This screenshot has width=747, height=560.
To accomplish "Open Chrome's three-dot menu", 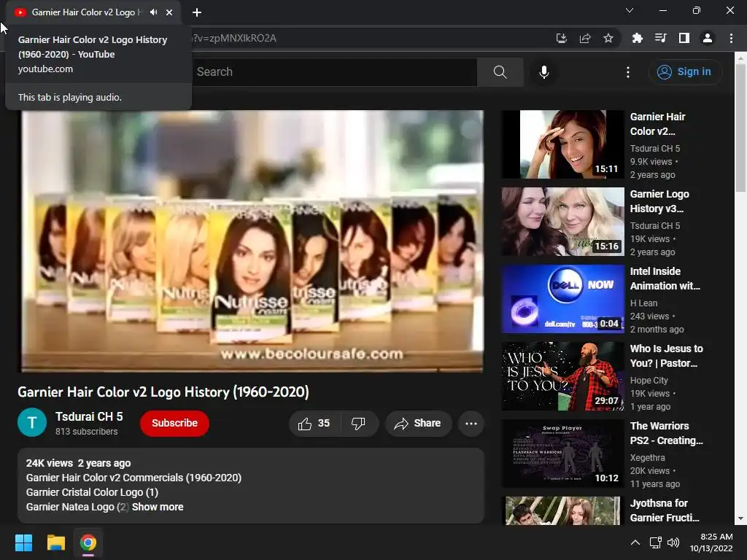I will 731,38.
